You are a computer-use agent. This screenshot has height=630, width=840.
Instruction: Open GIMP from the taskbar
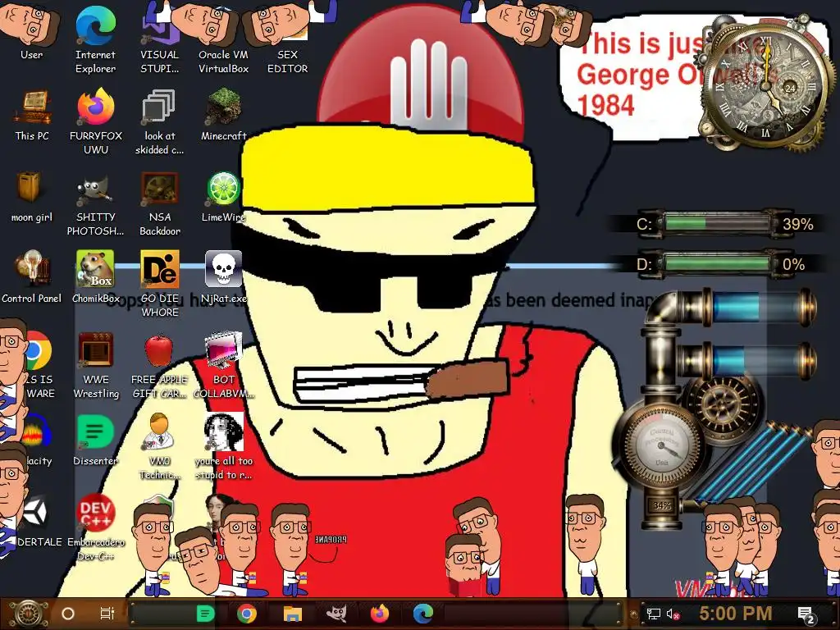pyautogui.click(x=336, y=614)
